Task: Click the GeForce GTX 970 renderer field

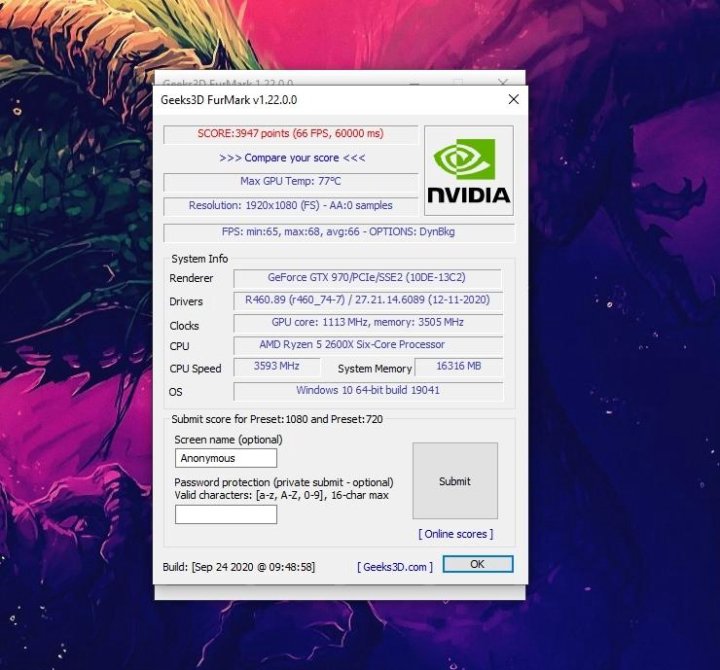Action: coord(367,278)
